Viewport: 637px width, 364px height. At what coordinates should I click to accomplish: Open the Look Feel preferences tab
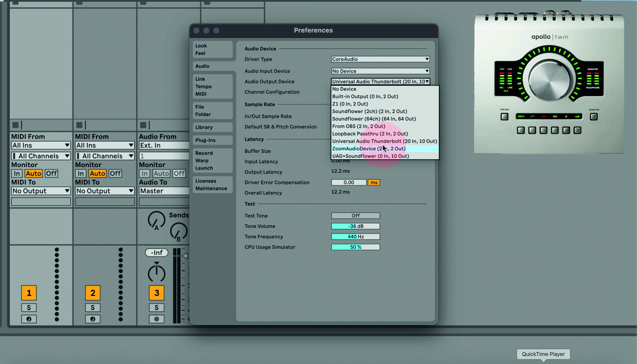click(x=213, y=50)
